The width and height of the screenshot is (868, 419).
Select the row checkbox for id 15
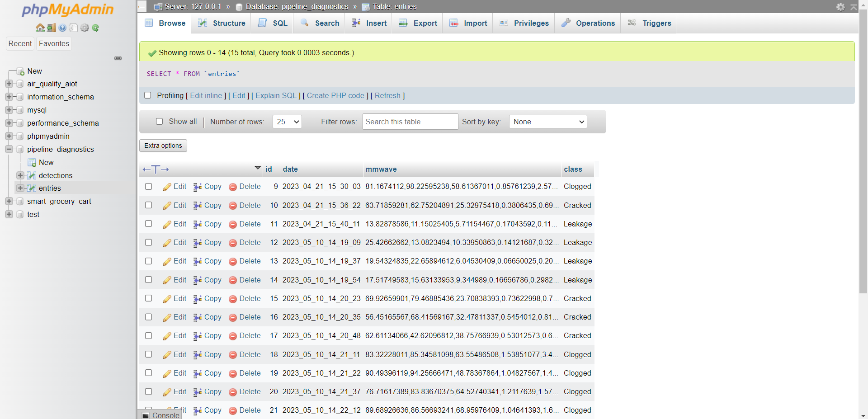point(148,298)
